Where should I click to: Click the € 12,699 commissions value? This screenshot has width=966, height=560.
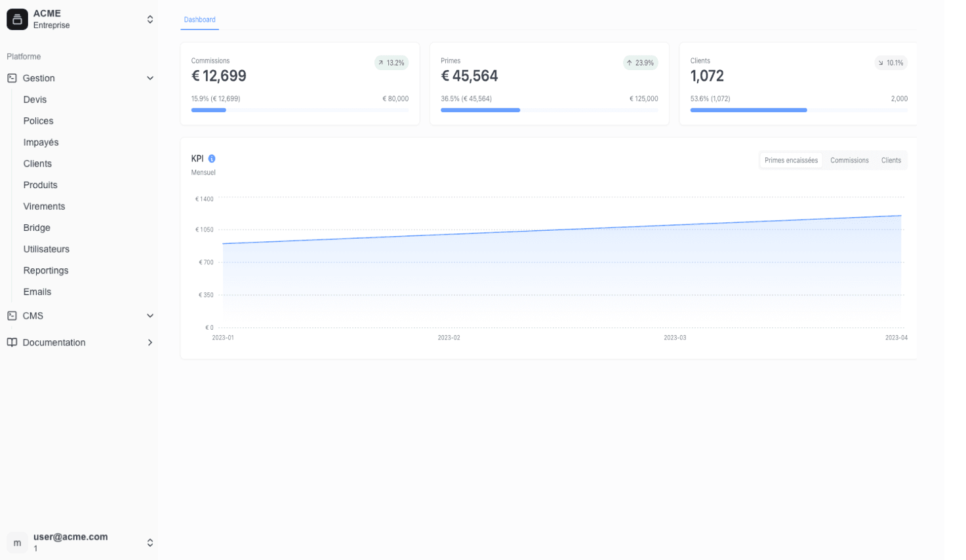click(218, 76)
